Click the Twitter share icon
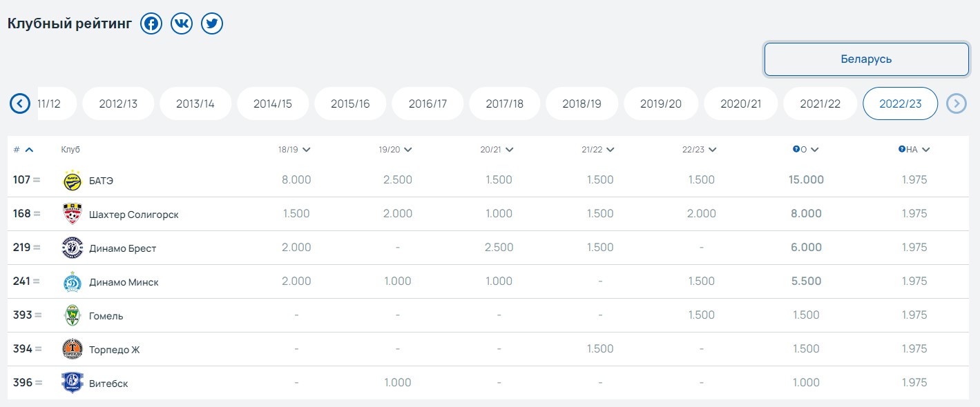This screenshot has width=980, height=407. tap(212, 23)
